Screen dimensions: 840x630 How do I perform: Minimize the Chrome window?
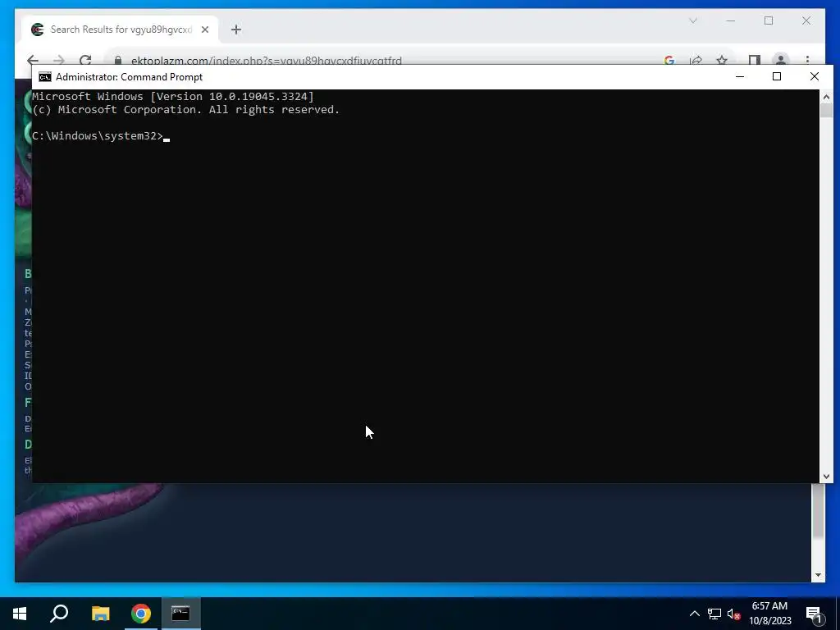(731, 21)
